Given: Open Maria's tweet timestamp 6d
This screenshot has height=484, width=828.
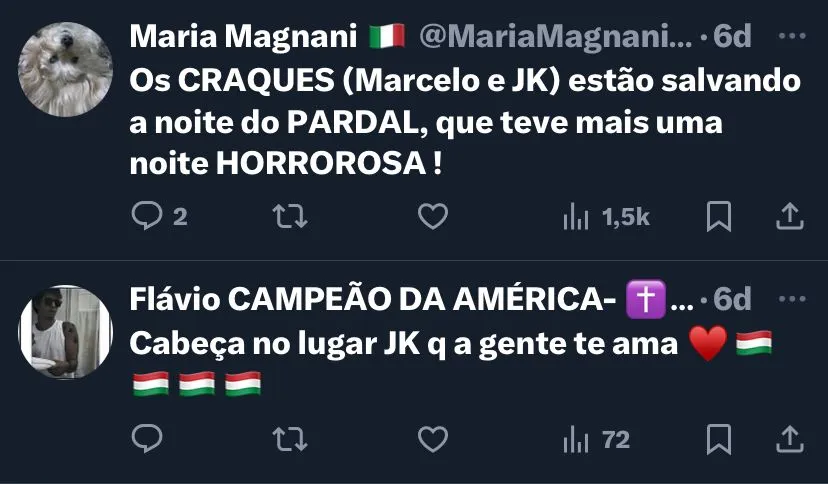Looking at the screenshot, I should pyautogui.click(x=732, y=36).
